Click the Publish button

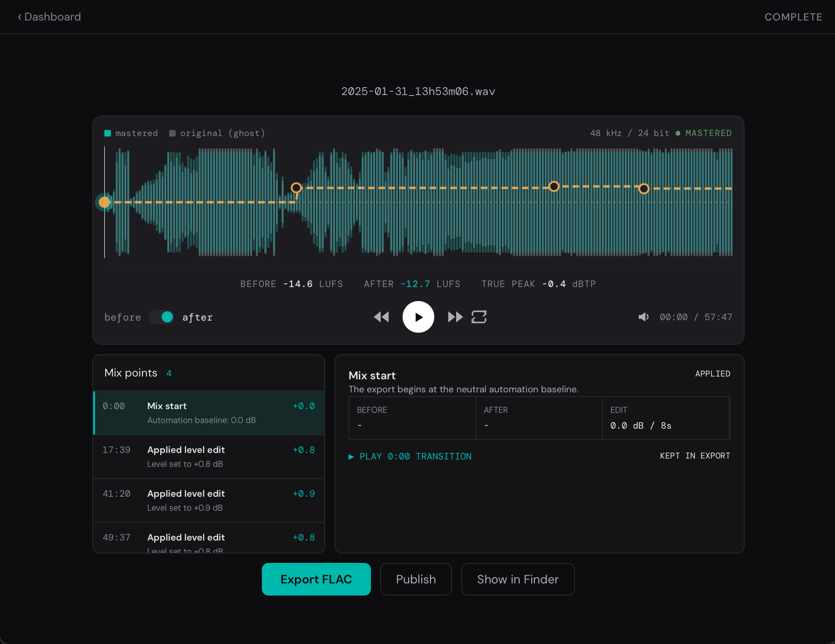416,579
